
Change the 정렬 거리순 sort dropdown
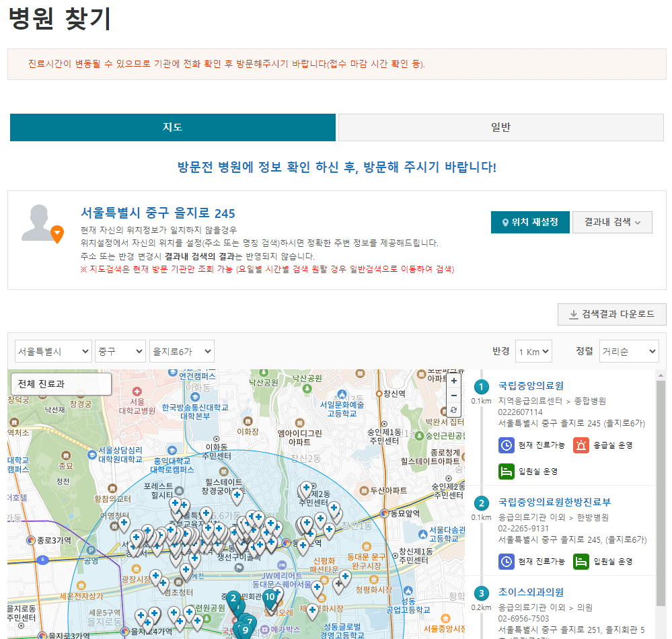629,351
